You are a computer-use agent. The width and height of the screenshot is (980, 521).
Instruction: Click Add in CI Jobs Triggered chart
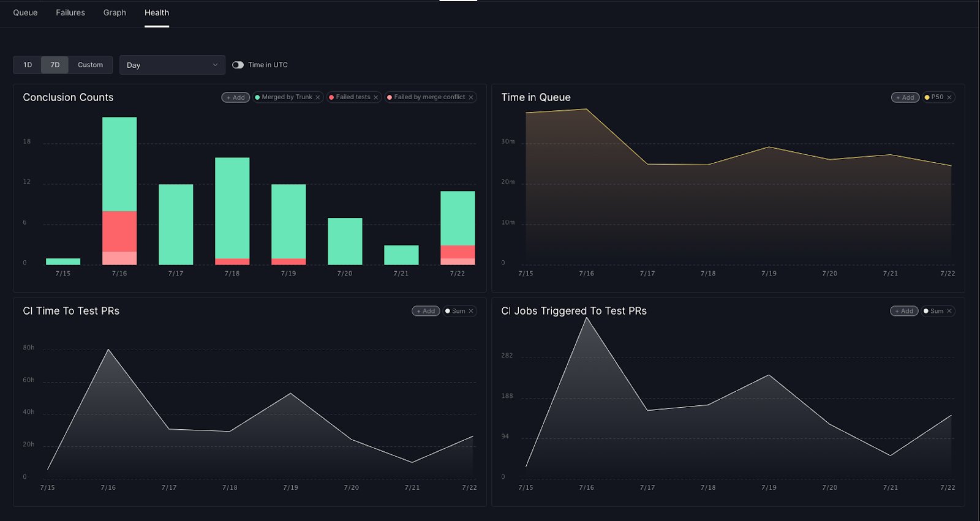click(x=904, y=311)
